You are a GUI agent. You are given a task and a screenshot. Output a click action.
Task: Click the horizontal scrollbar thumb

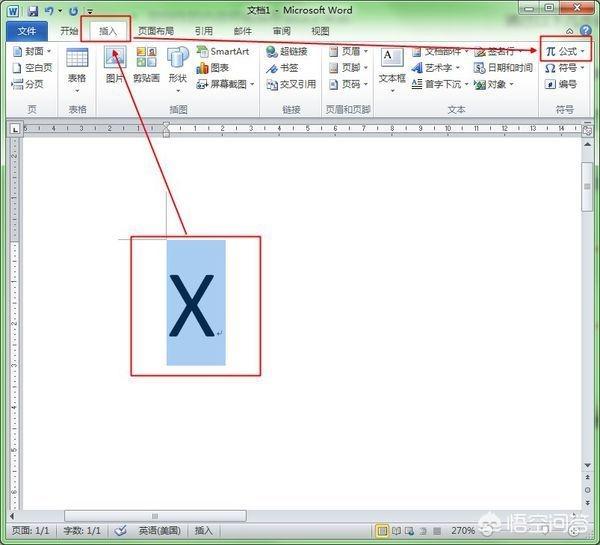(x=155, y=516)
